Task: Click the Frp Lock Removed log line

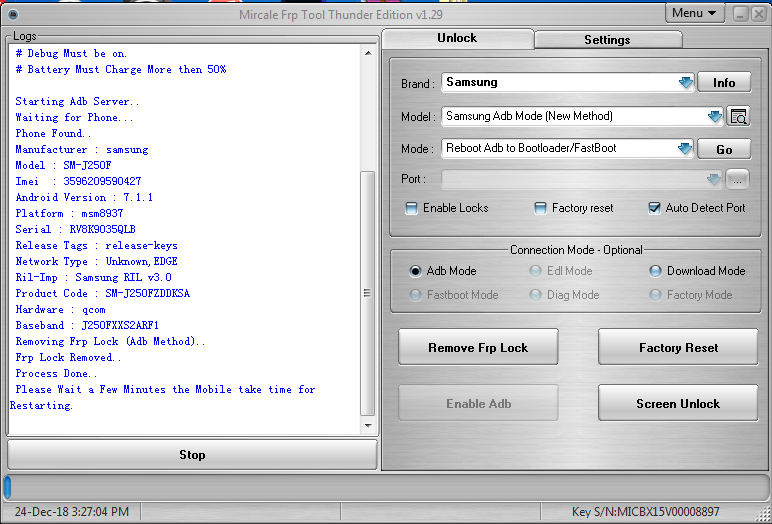Action: point(68,358)
